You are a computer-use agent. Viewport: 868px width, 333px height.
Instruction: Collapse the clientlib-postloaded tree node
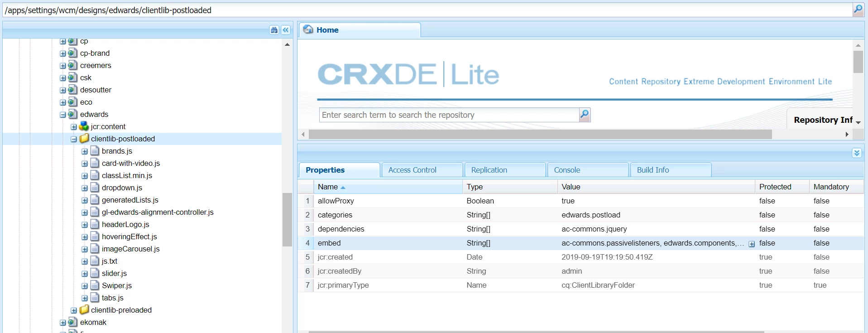tap(74, 139)
